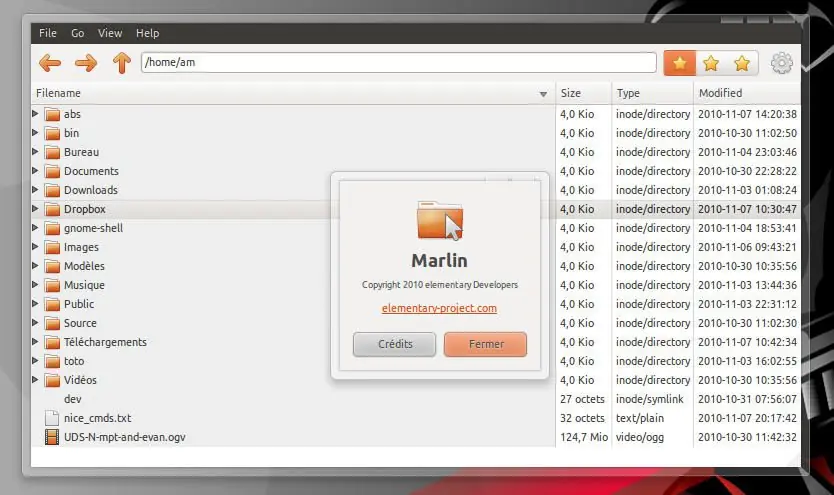This screenshot has width=834, height=495.
Task: Open the Go menu
Action: [78, 33]
